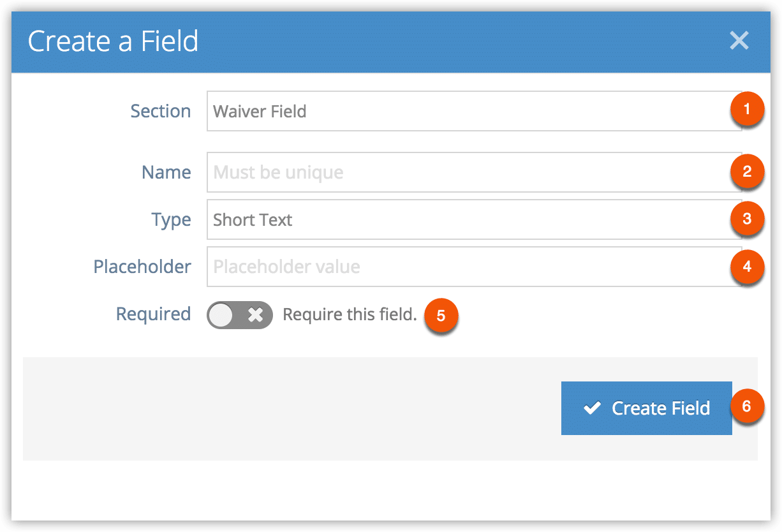Image resolution: width=782 pixels, height=532 pixels.
Task: Click the 'Create a Field' dialog title
Action: (114, 41)
